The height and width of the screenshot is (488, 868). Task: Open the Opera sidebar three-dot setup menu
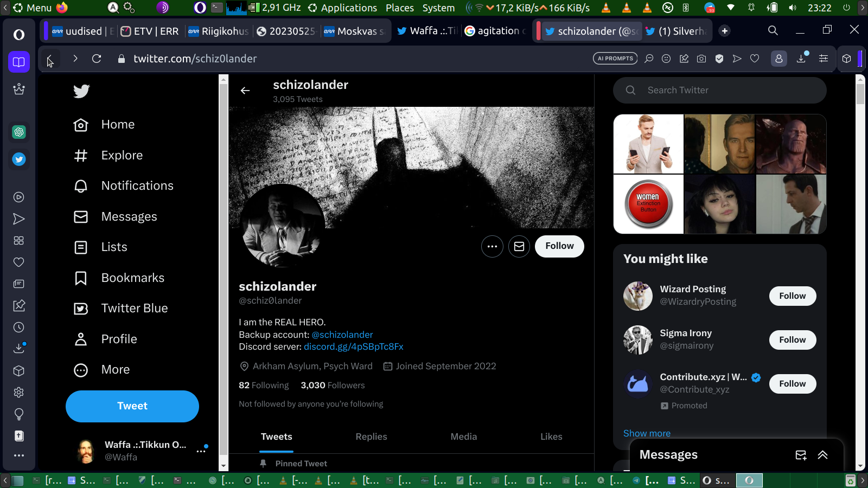(19, 455)
